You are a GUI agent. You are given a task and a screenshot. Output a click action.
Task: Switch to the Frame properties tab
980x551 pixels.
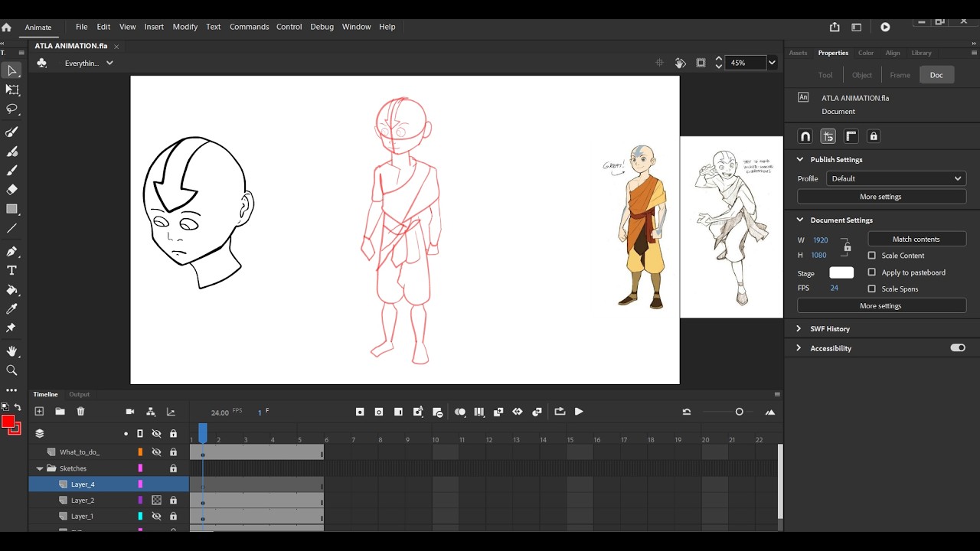pos(900,75)
